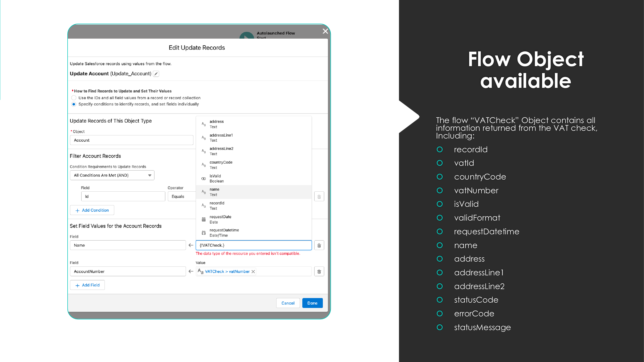Close the Edit Update Records dialog with X
The width and height of the screenshot is (644, 362).
pyautogui.click(x=325, y=31)
